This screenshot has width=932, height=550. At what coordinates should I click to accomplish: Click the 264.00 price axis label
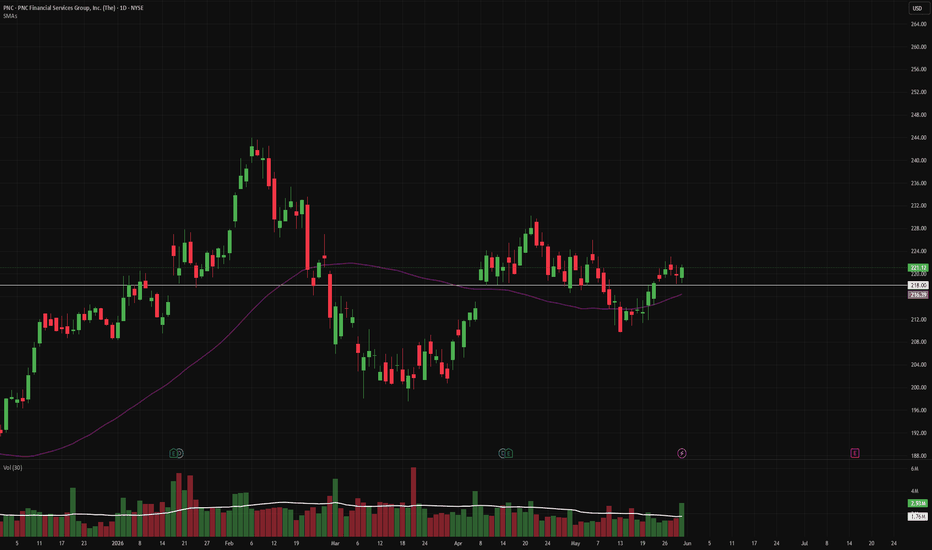coord(918,24)
